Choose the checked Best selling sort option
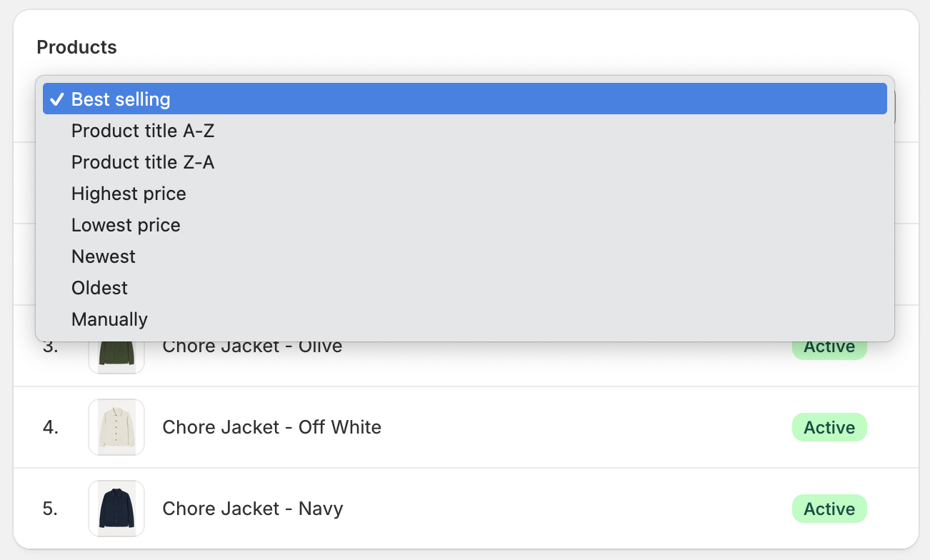 (x=121, y=99)
